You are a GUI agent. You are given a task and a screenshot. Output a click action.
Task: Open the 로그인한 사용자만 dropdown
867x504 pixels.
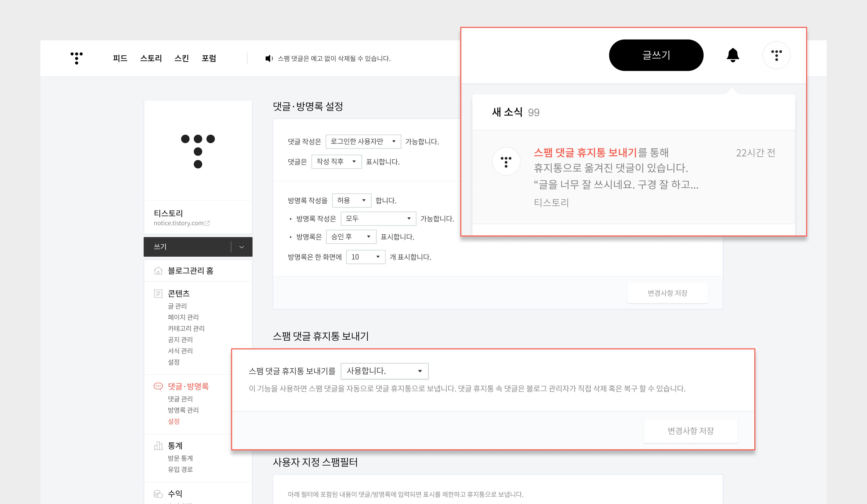pos(363,141)
